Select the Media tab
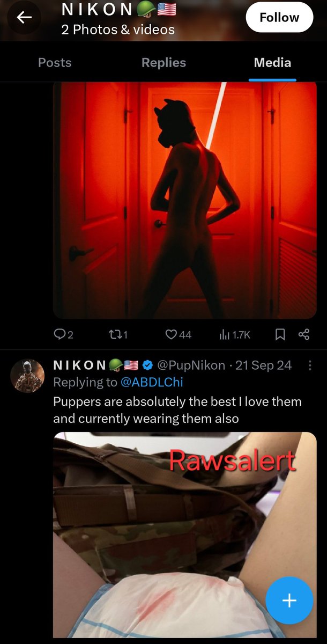 (x=272, y=63)
